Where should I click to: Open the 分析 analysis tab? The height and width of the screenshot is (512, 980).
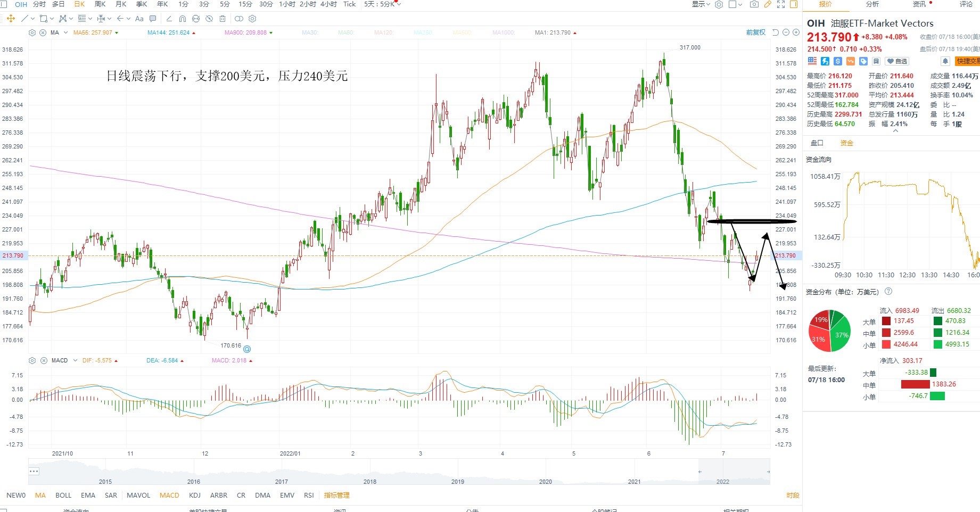[x=872, y=4]
